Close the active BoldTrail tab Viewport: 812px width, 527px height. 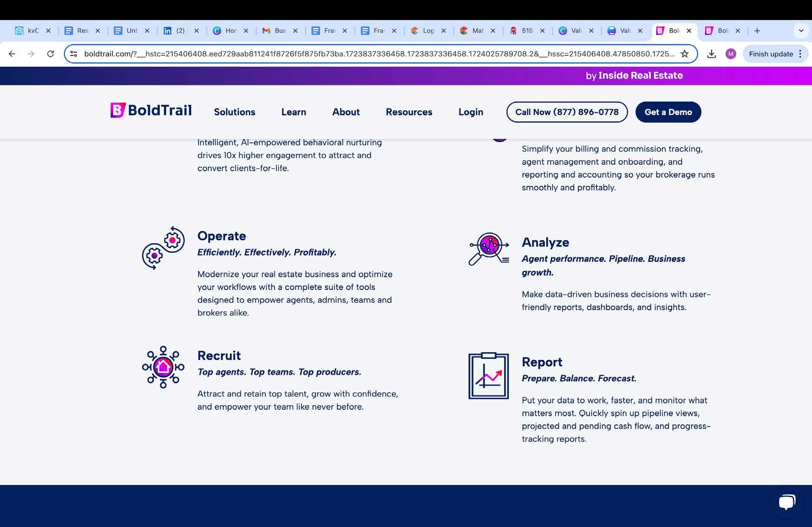[x=689, y=31]
